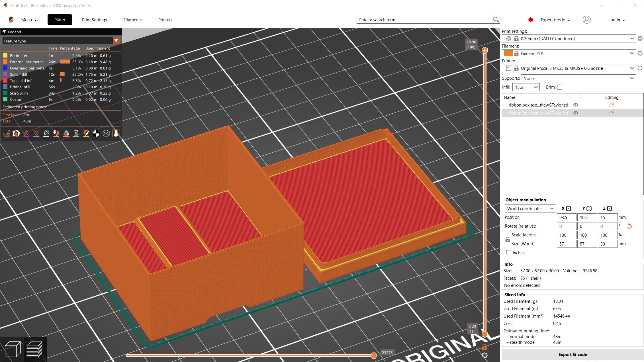Toggle Tool changes arrows icon in legend
Viewport: 644px width, 362px height.
click(56, 133)
